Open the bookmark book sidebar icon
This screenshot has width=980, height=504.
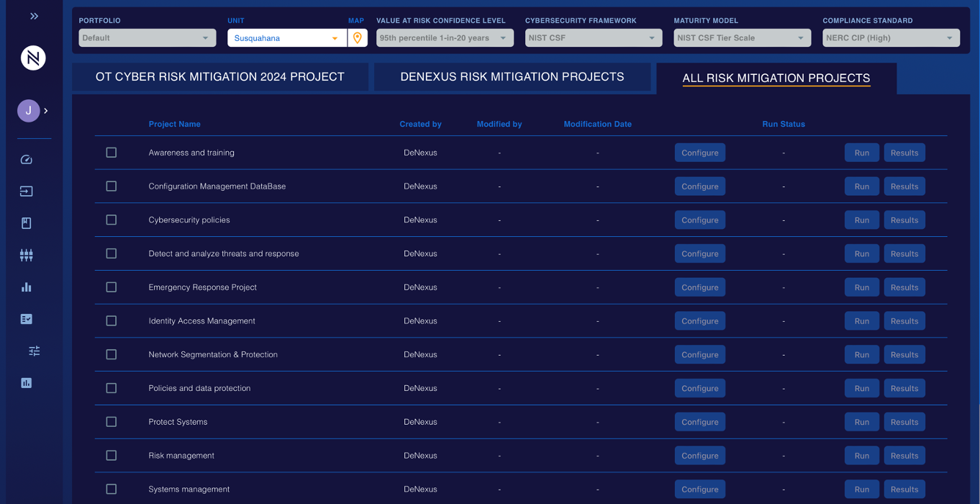[x=27, y=223]
